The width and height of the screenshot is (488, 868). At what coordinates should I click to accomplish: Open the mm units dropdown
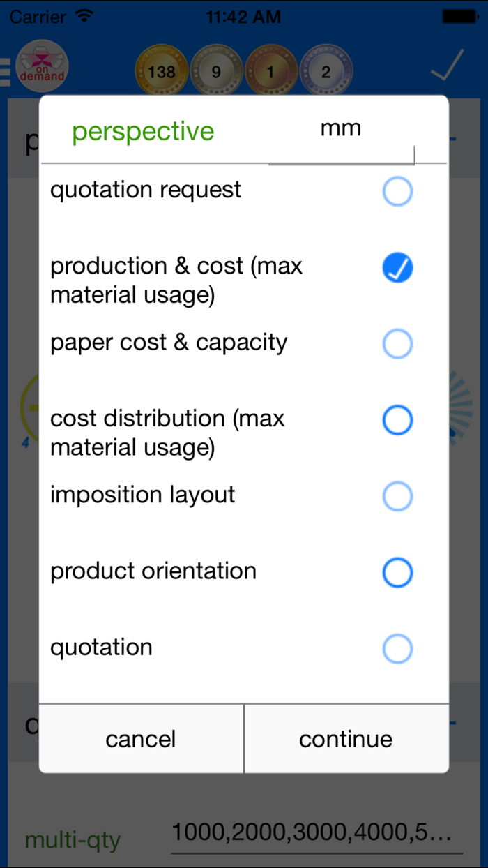[x=341, y=130]
